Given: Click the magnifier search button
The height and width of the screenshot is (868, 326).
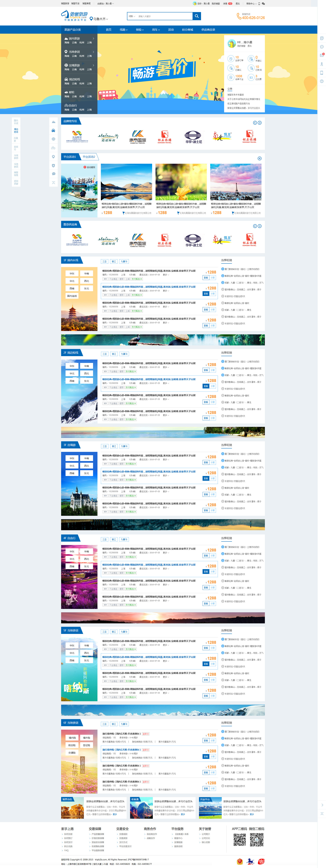Looking at the screenshot, I should 197,16.
